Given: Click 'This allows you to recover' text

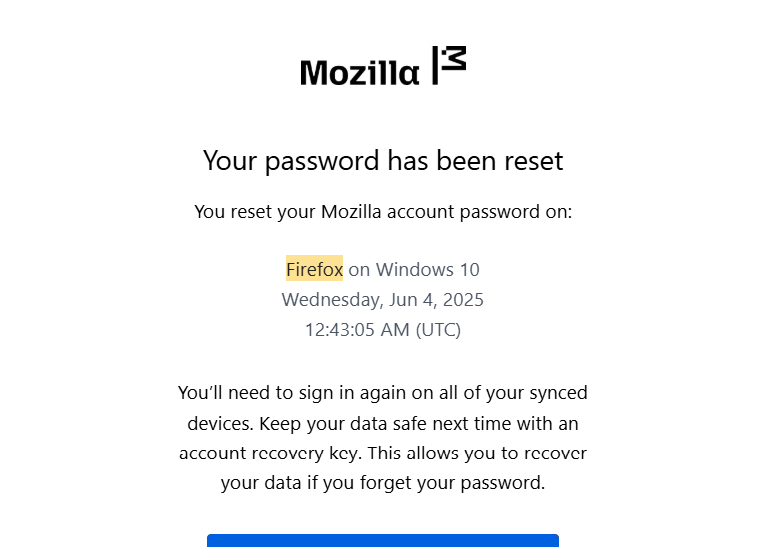Looking at the screenshot, I should tap(477, 453).
